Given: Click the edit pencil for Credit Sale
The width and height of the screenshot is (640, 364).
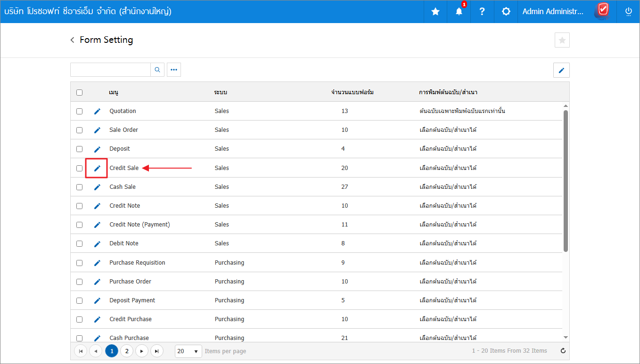Looking at the screenshot, I should pos(97,168).
